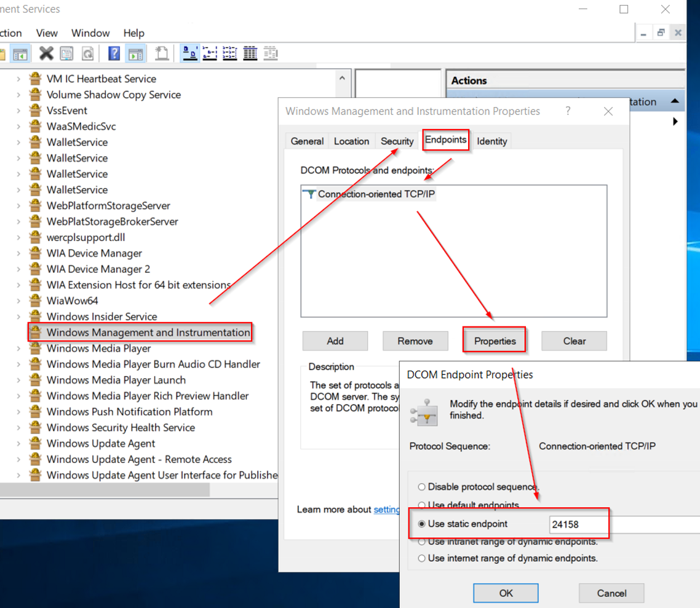
Task: Expand the WIA Device Manager node
Action: pos(18,253)
